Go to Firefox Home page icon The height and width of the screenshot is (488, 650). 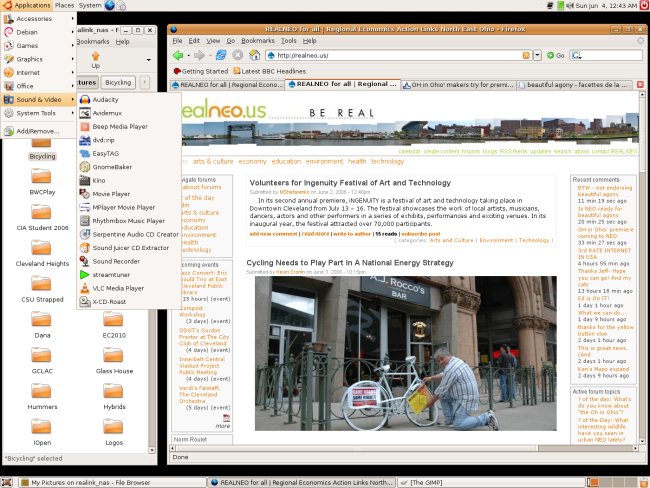pyautogui.click(x=254, y=55)
